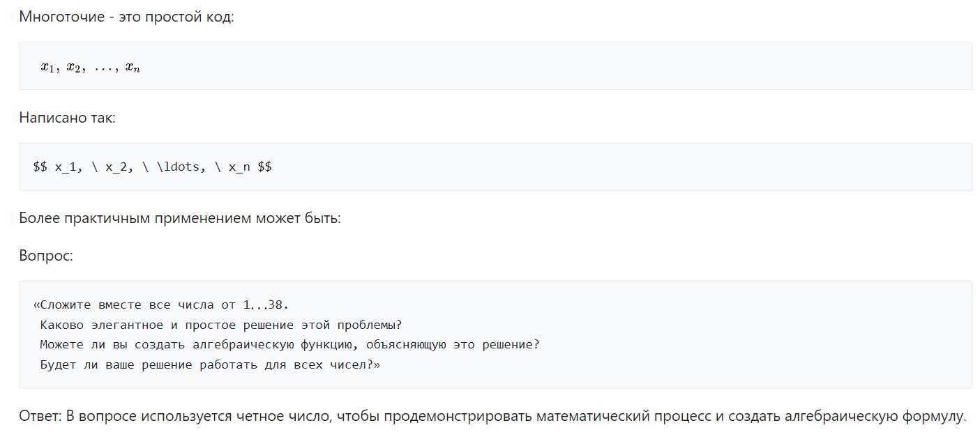
Task: Click the "Вопрос:" label
Action: 46,255
